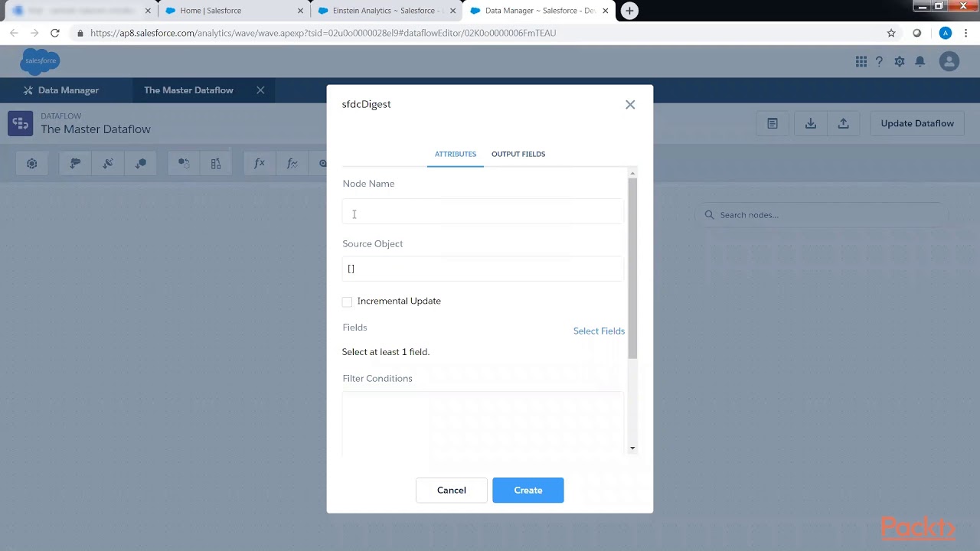Open a new browser tab

(x=629, y=11)
